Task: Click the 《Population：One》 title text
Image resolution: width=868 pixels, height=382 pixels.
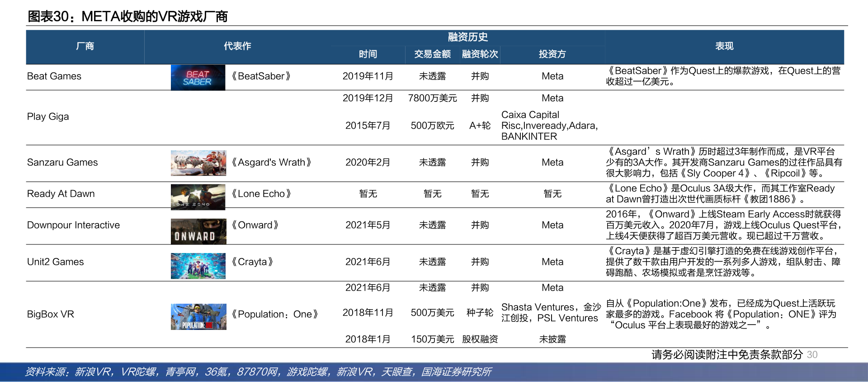Action: pyautogui.click(x=274, y=314)
